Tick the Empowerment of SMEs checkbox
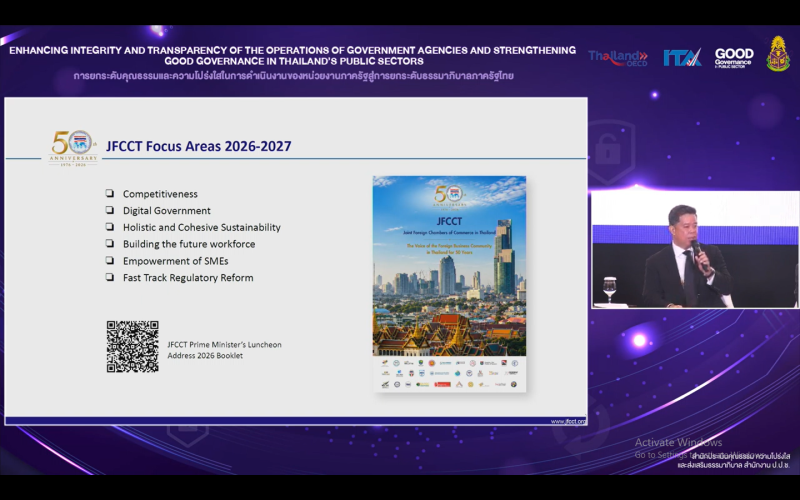 pyautogui.click(x=110, y=260)
